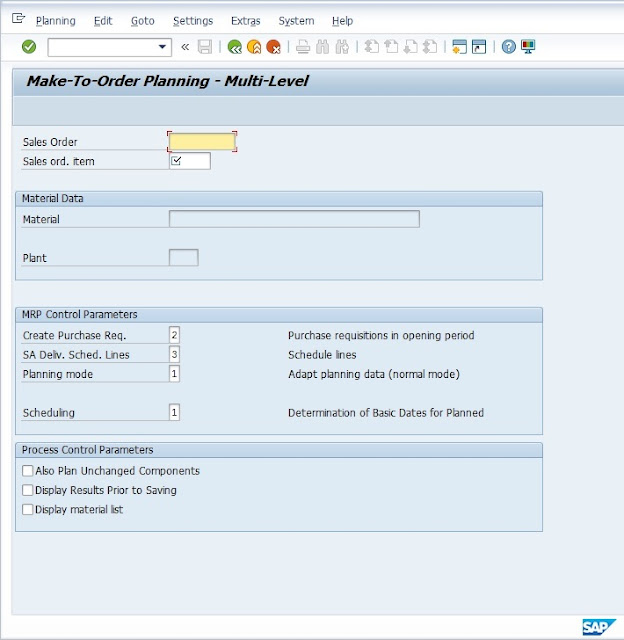
Task: Click the green Enter checkmark icon
Action: 29,47
